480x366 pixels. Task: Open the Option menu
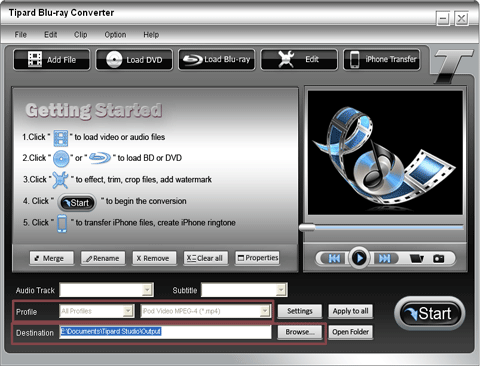click(x=115, y=35)
